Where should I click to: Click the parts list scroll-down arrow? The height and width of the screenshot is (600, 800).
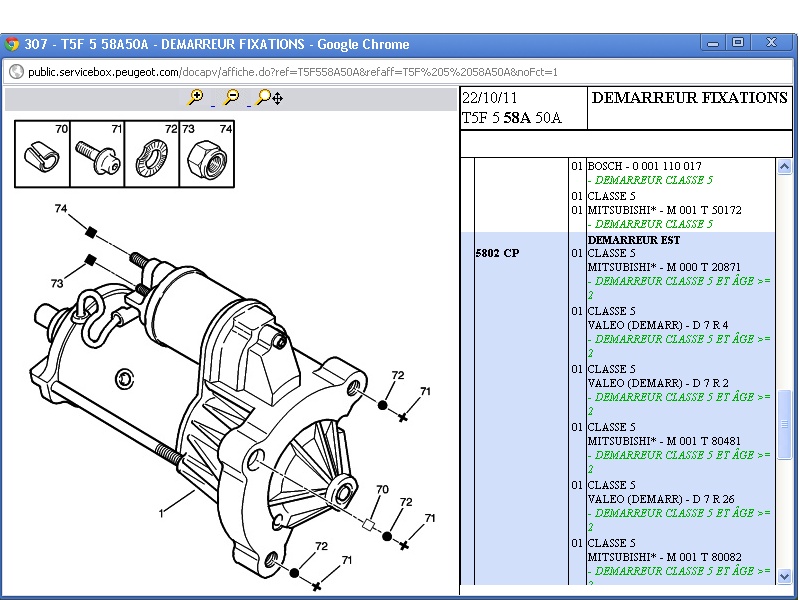[784, 577]
